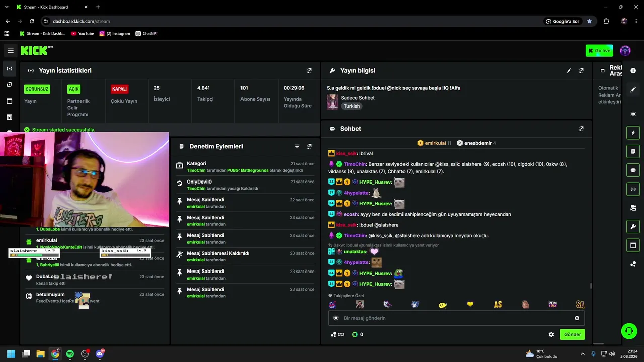Open chat settings with the gear icon
The height and width of the screenshot is (362, 644).
(551, 334)
